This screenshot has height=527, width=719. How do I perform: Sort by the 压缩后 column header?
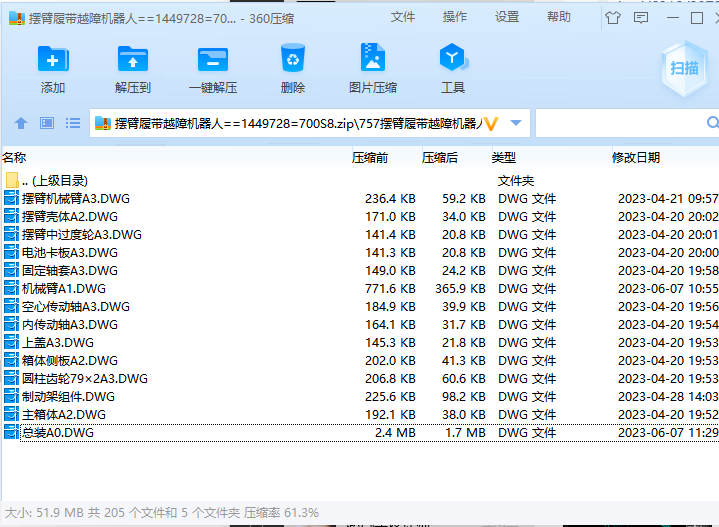coord(439,158)
